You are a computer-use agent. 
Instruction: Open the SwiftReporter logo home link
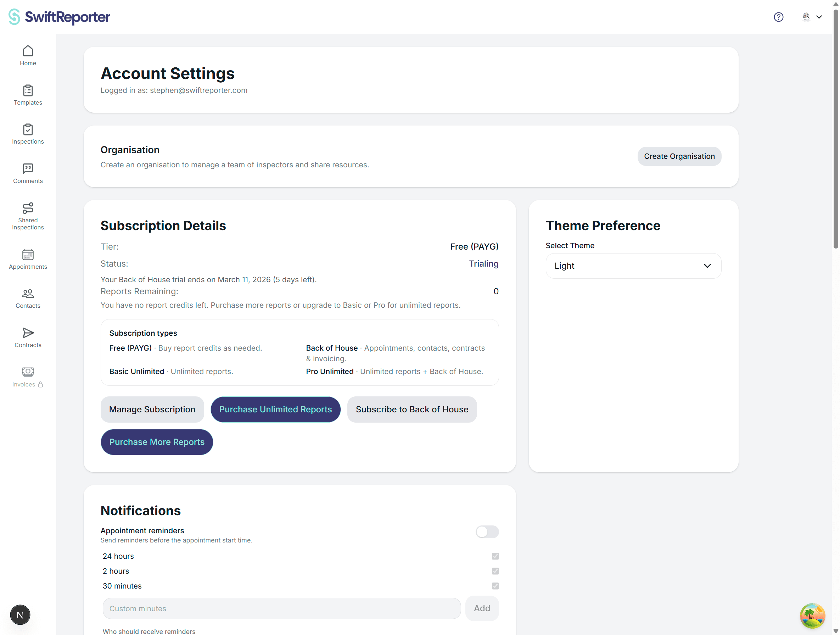coord(59,17)
